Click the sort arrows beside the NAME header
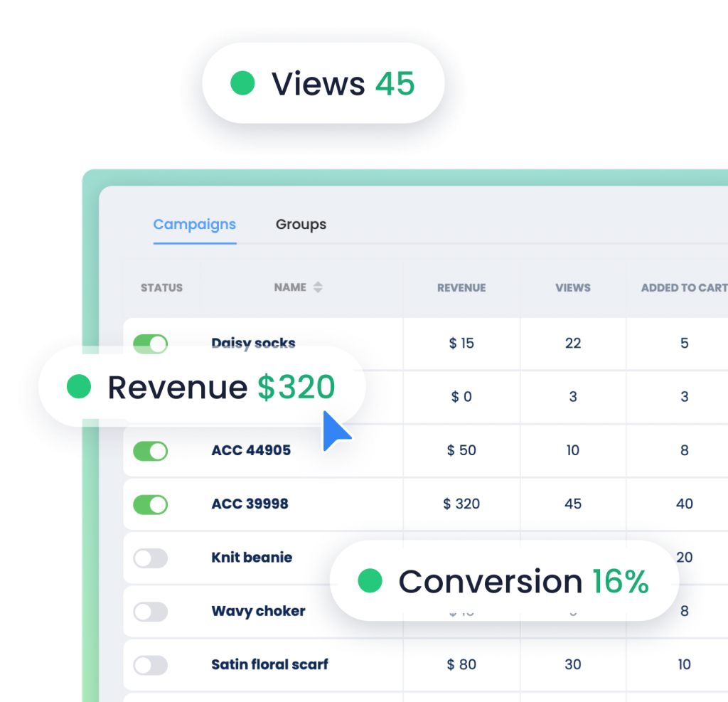Image resolution: width=728 pixels, height=702 pixels. pos(318,287)
